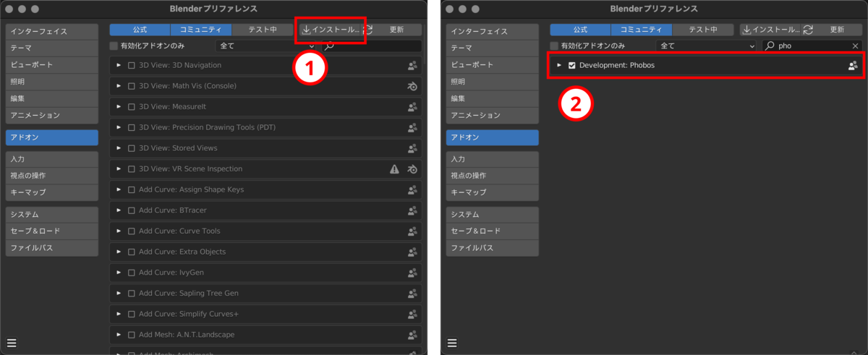Enable the 3D View: 3D Navigation add-on checkbox
868x355 pixels.
tap(132, 65)
